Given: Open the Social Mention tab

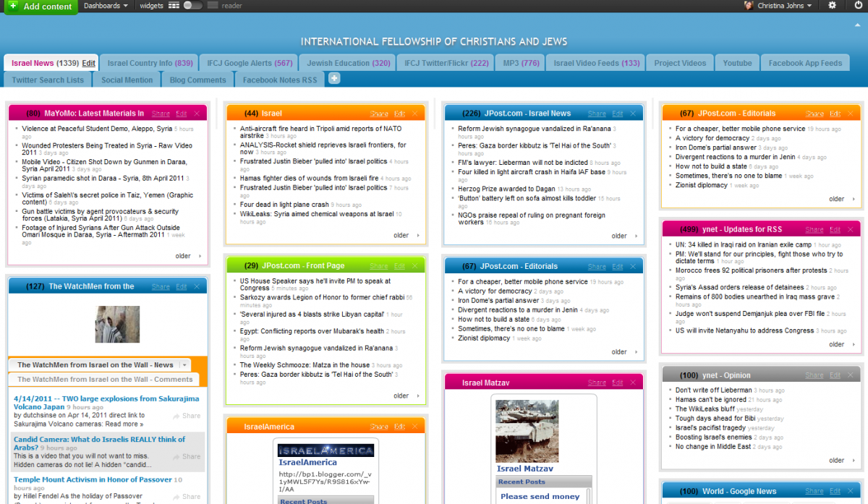Looking at the screenshot, I should 127,80.
